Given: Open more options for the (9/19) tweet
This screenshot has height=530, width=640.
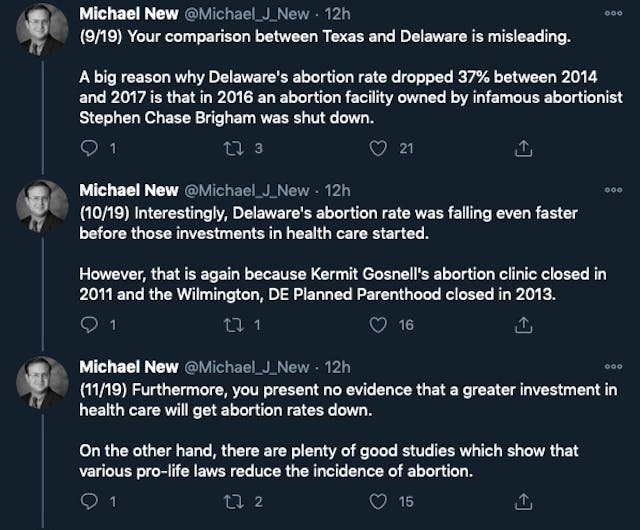Looking at the screenshot, I should (613, 14).
